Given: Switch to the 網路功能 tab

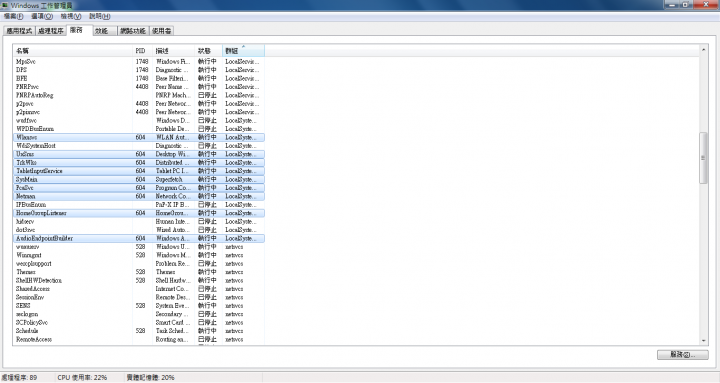Looking at the screenshot, I should click(133, 31).
